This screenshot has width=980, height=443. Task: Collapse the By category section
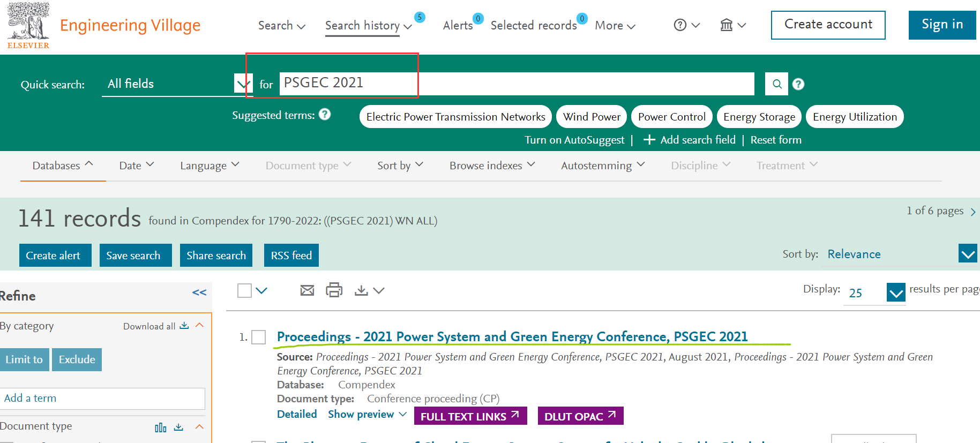[200, 325]
